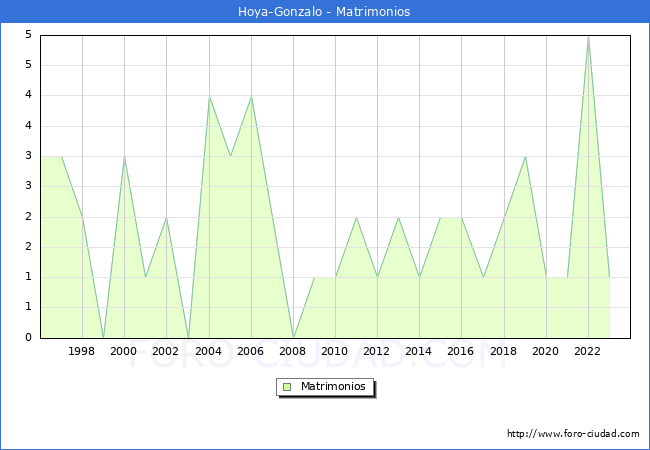650x450 pixels.
Task: Click the 2006 peak data point
Action: (251, 97)
